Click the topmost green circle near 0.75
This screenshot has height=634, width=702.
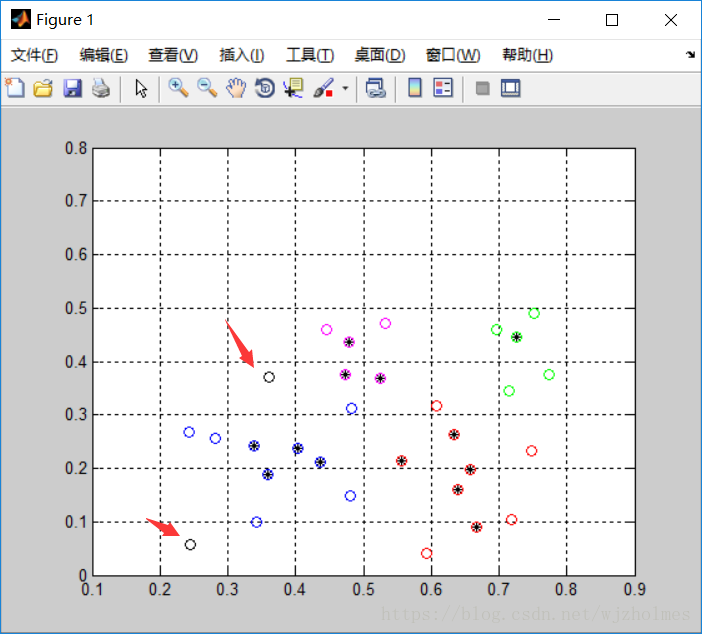click(x=533, y=313)
